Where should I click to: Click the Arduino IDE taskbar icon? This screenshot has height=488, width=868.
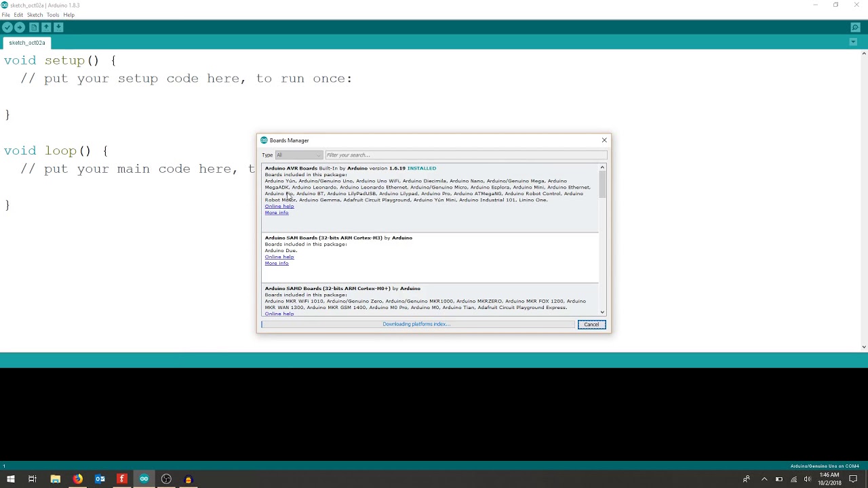tap(144, 479)
